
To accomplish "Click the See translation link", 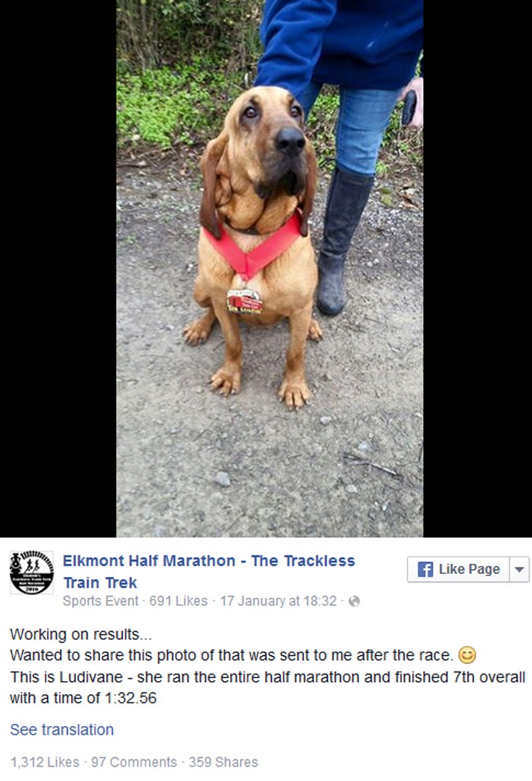I will tap(62, 730).
